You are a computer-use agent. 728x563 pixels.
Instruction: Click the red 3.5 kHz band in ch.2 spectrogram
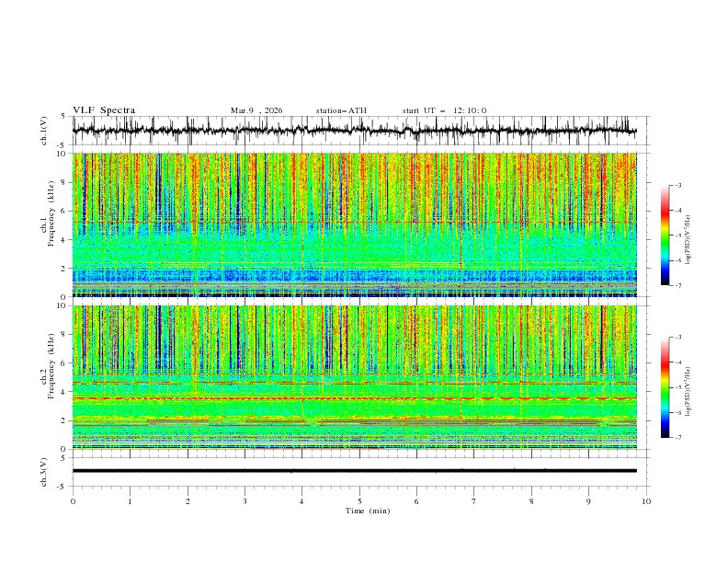click(354, 398)
